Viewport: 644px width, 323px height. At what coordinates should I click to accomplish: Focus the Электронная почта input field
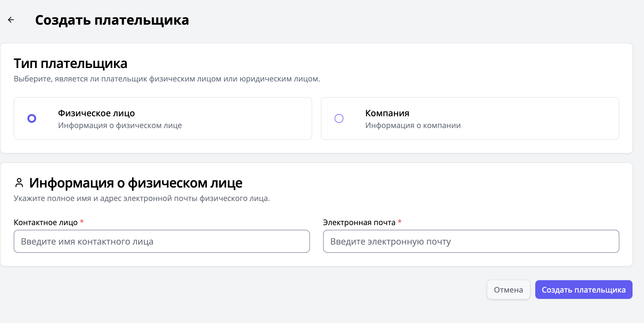coord(471,241)
